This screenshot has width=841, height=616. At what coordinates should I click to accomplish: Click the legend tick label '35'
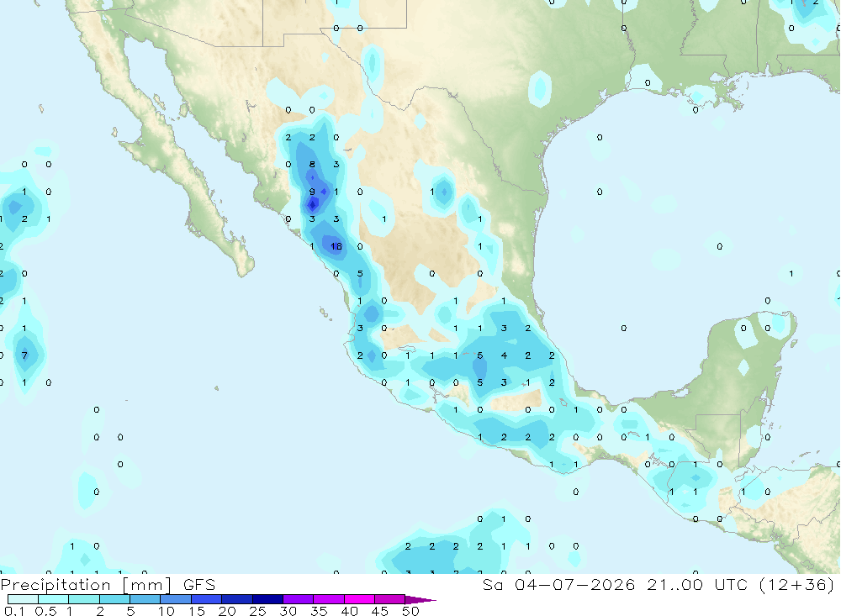[319, 611]
